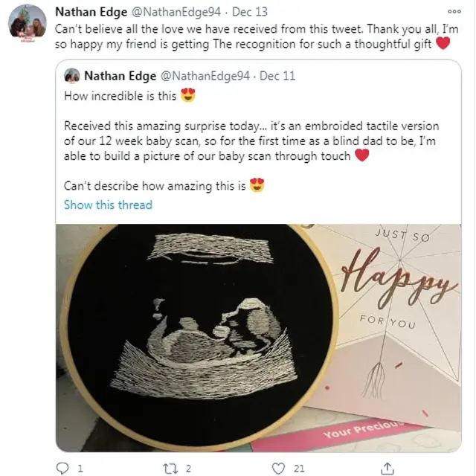Click the Show this thread link
Image resolution: width=476 pixels, height=476 pixels.
click(108, 205)
